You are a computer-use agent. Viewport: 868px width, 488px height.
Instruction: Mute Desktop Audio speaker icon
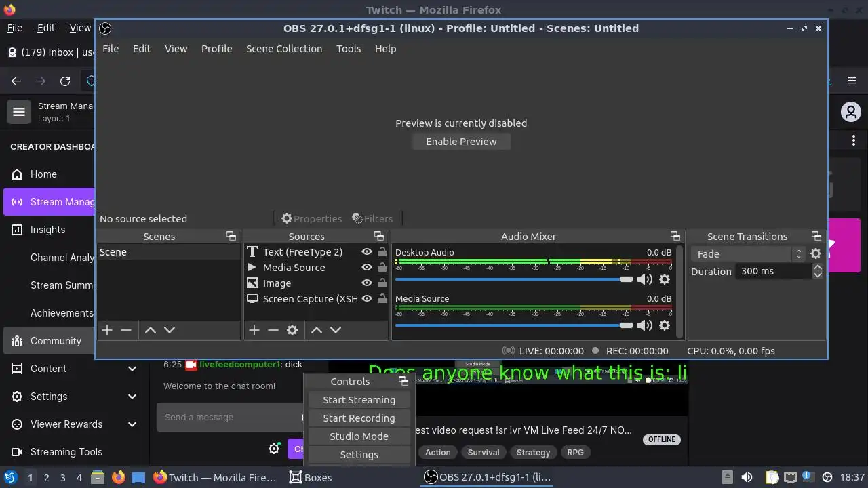[x=645, y=279]
